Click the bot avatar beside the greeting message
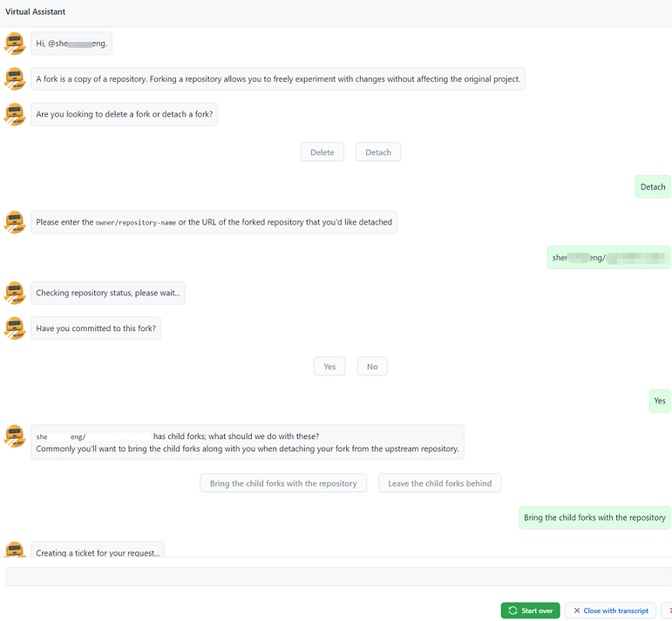The height and width of the screenshot is (621, 672). click(14, 43)
